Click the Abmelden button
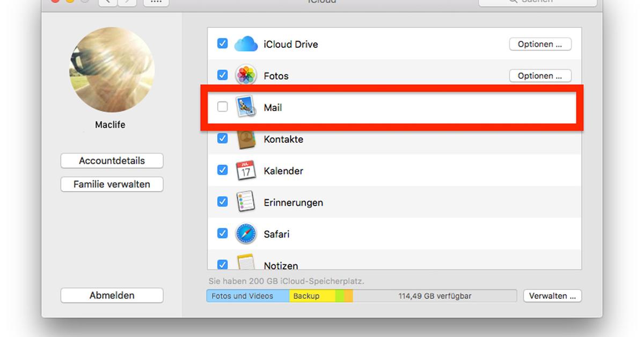Viewport: 644px width, 337px height. click(x=112, y=295)
